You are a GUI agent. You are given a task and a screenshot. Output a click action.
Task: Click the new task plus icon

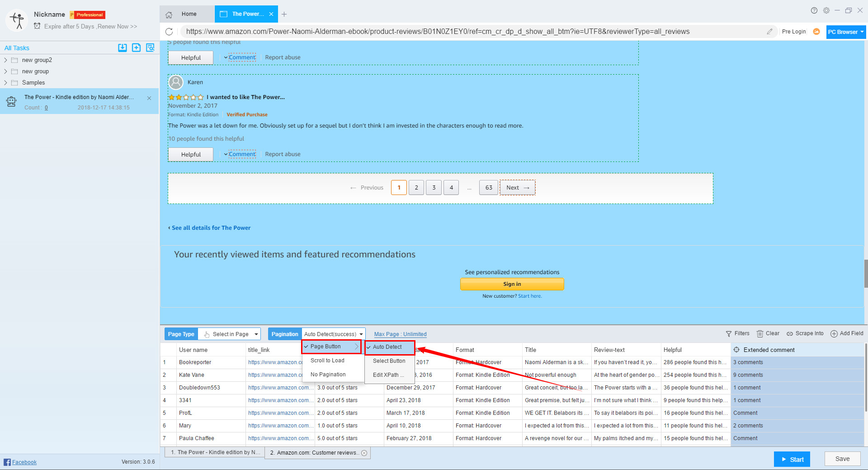pyautogui.click(x=136, y=47)
